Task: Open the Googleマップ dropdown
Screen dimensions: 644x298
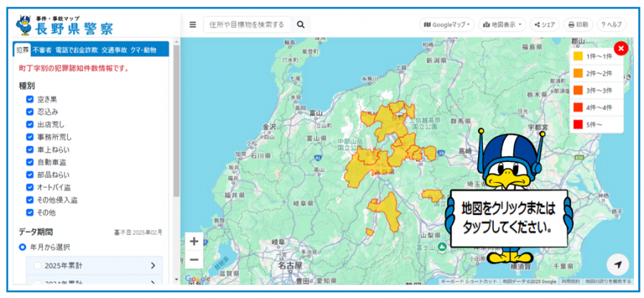Action: tap(447, 24)
